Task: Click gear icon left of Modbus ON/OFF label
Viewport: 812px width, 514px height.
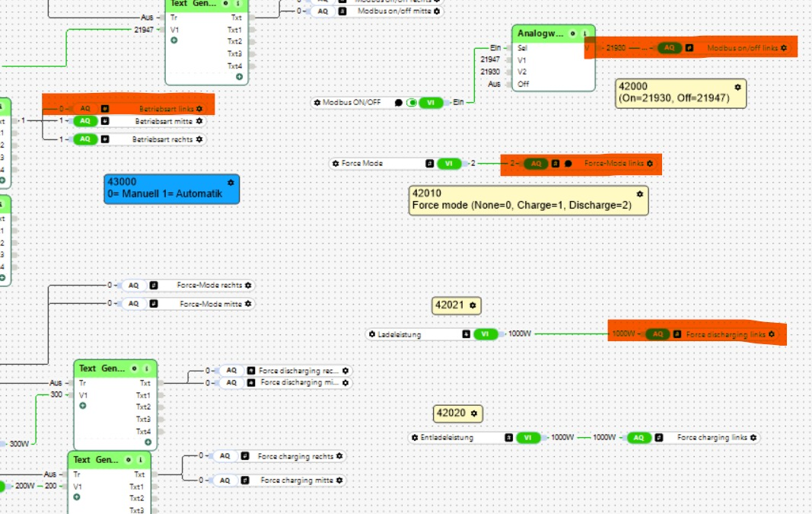Action: click(317, 103)
